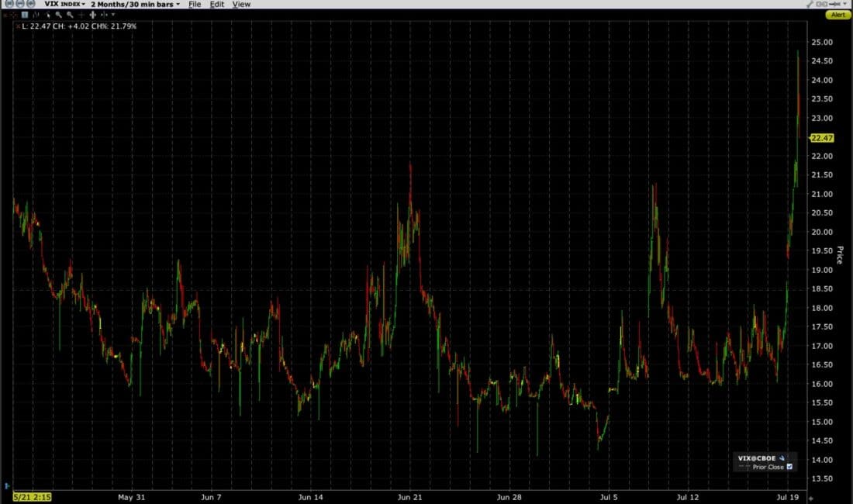Hide the study readout using its red x
Viewport: 853px width, 504px height.
[x=17, y=26]
